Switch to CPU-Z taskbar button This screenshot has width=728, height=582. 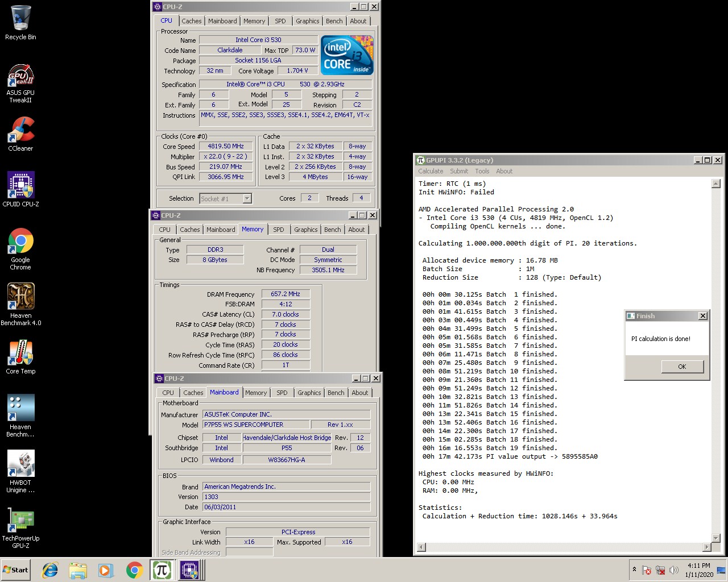190,570
